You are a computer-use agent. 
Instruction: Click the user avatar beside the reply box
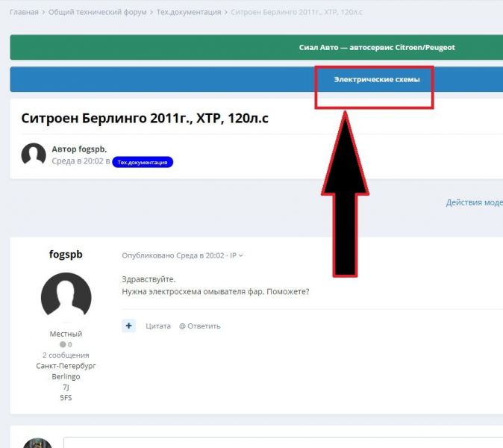[37, 443]
